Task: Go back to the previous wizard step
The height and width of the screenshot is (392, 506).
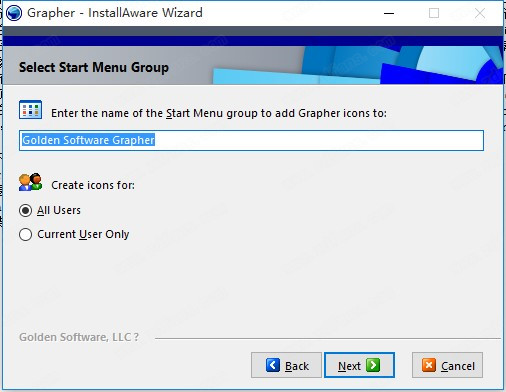Action: click(x=286, y=365)
